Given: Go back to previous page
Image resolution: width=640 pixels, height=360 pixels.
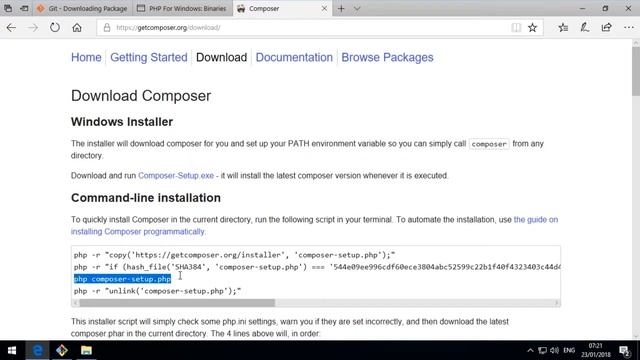Looking at the screenshot, I should [11, 28].
